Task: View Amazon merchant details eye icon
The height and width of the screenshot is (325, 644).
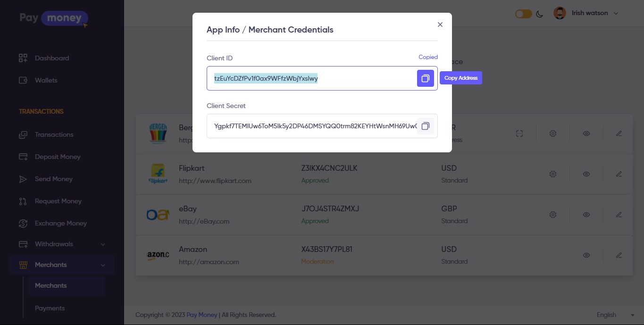Action: pyautogui.click(x=586, y=255)
